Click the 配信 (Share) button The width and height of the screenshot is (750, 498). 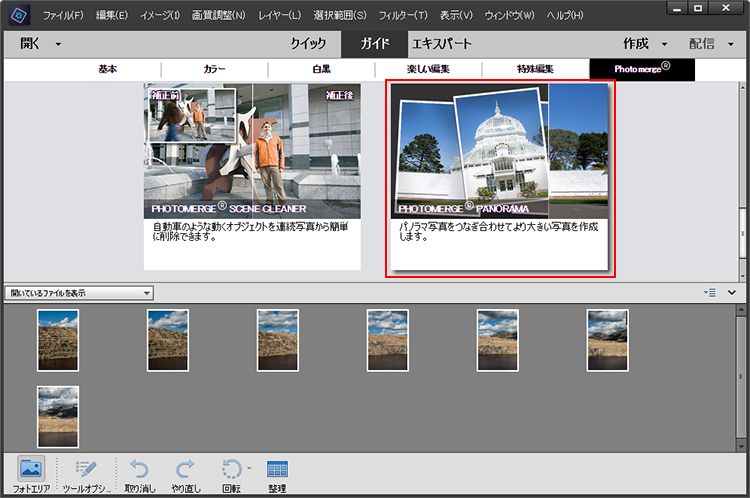point(702,44)
